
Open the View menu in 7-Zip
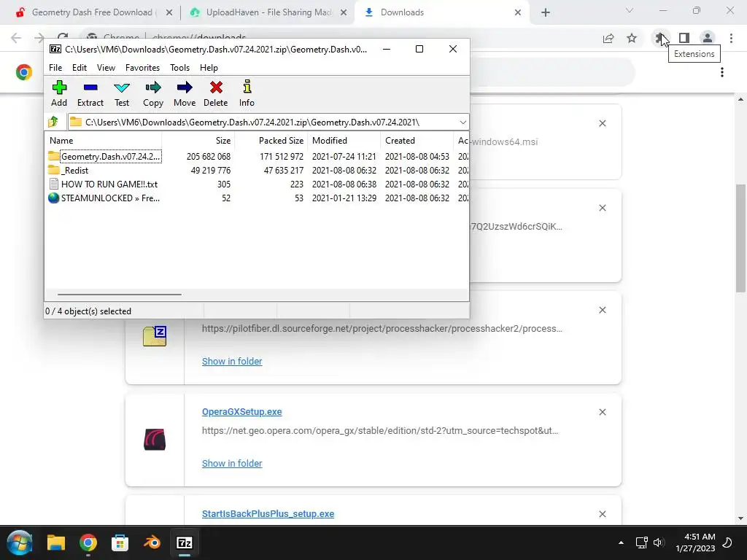coord(106,68)
